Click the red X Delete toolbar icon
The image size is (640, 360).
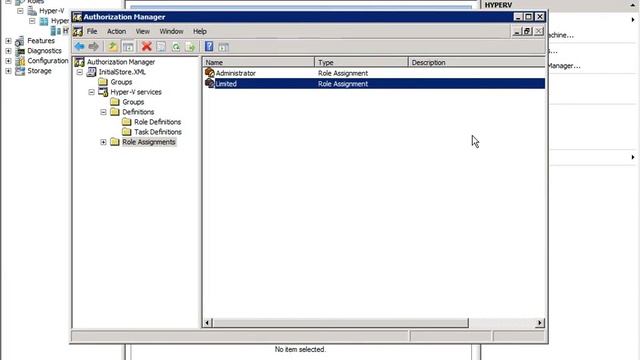pyautogui.click(x=147, y=47)
